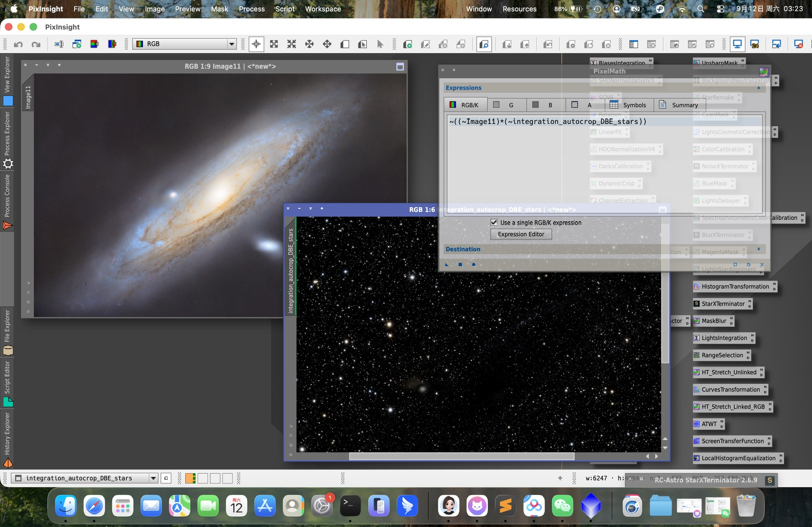Image resolution: width=812 pixels, height=527 pixels.
Task: Expand the Destination section in PixelMath
Action: pos(759,249)
